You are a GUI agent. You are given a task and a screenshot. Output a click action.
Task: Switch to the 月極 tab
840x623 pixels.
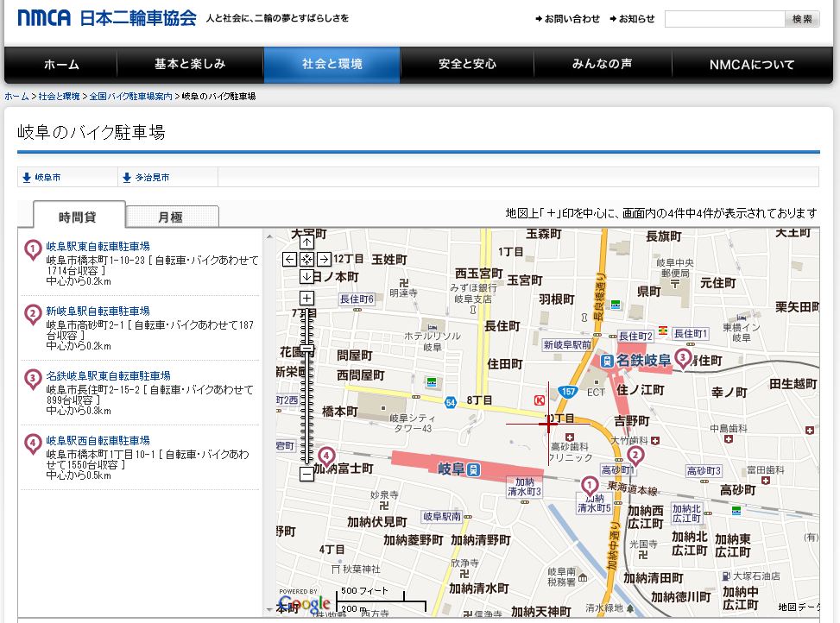(170, 217)
